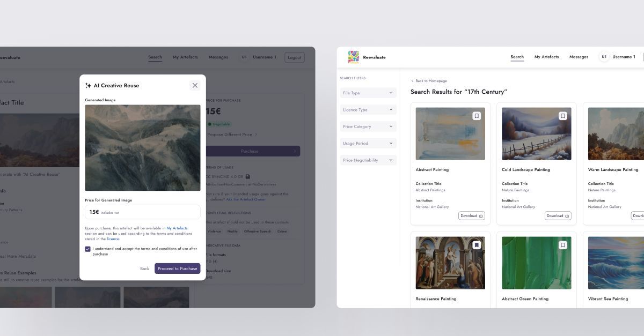Expand the Price Category filter
This screenshot has width=644, height=336.
click(x=368, y=126)
